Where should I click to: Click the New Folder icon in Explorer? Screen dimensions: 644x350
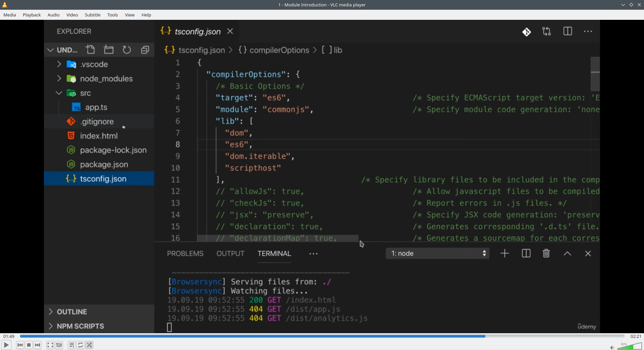[x=109, y=50]
